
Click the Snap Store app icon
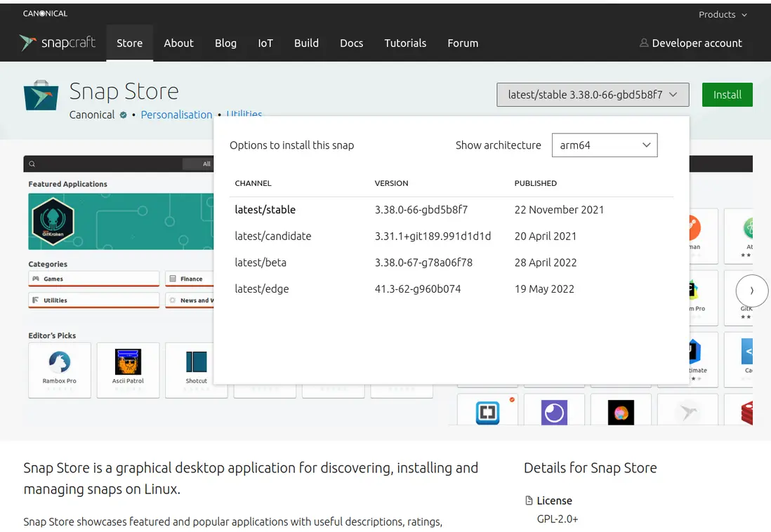(41, 95)
